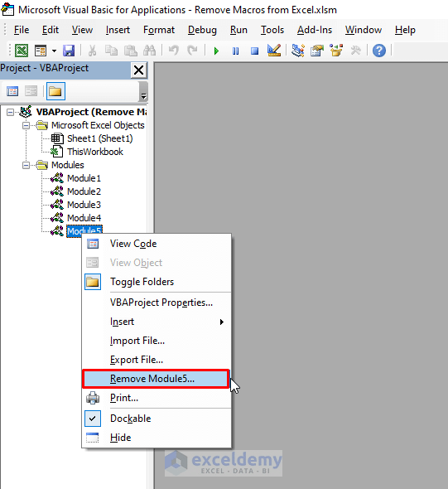Click the blue Help question mark icon
448x489 pixels.
[x=379, y=51]
